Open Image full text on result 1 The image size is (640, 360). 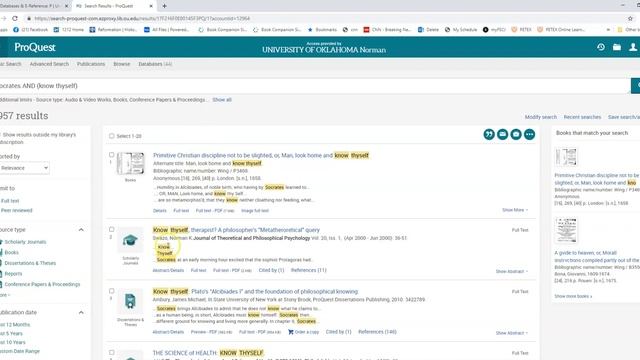(255, 211)
